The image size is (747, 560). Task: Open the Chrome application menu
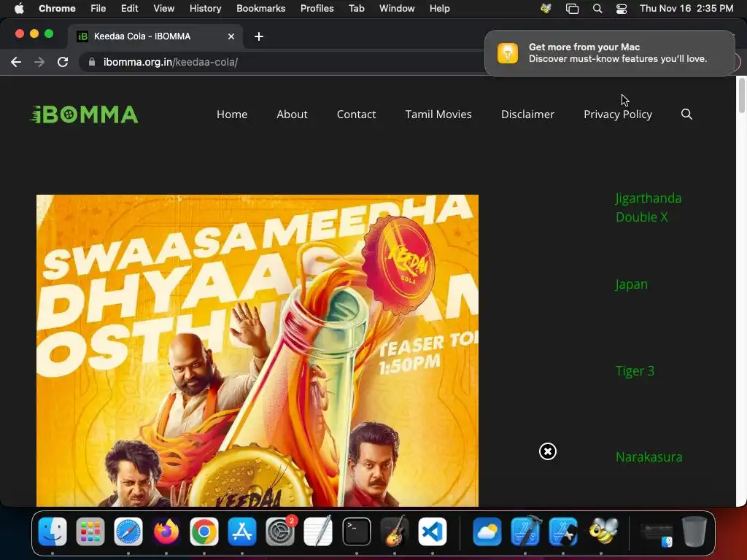(57, 9)
